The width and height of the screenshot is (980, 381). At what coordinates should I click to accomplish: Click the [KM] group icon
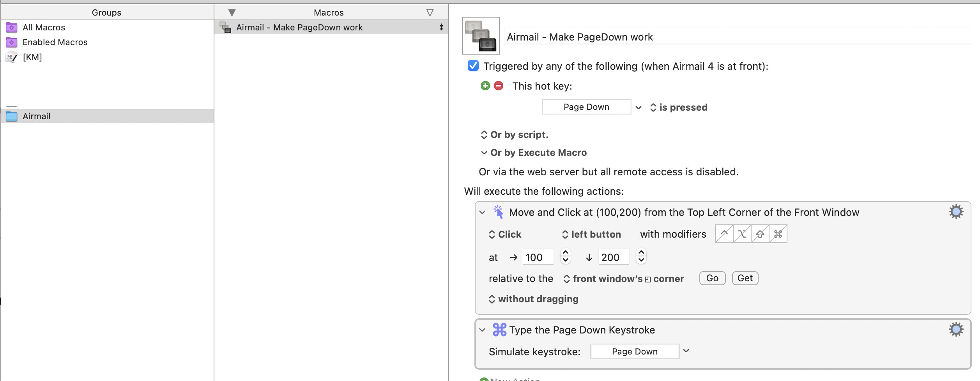pyautogui.click(x=12, y=57)
